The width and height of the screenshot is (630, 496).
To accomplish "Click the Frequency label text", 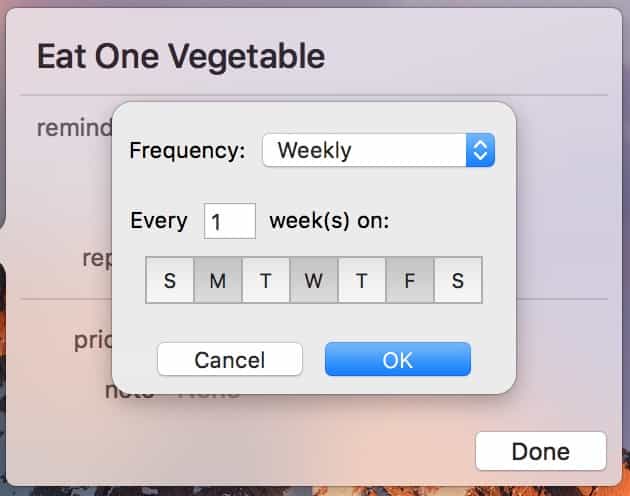I will click(187, 151).
